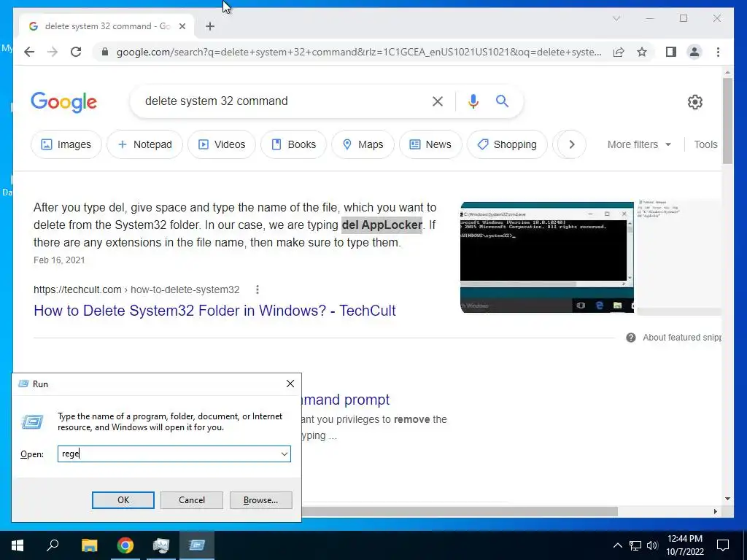
Task: Click Browse in the Run dialog
Action: [260, 500]
